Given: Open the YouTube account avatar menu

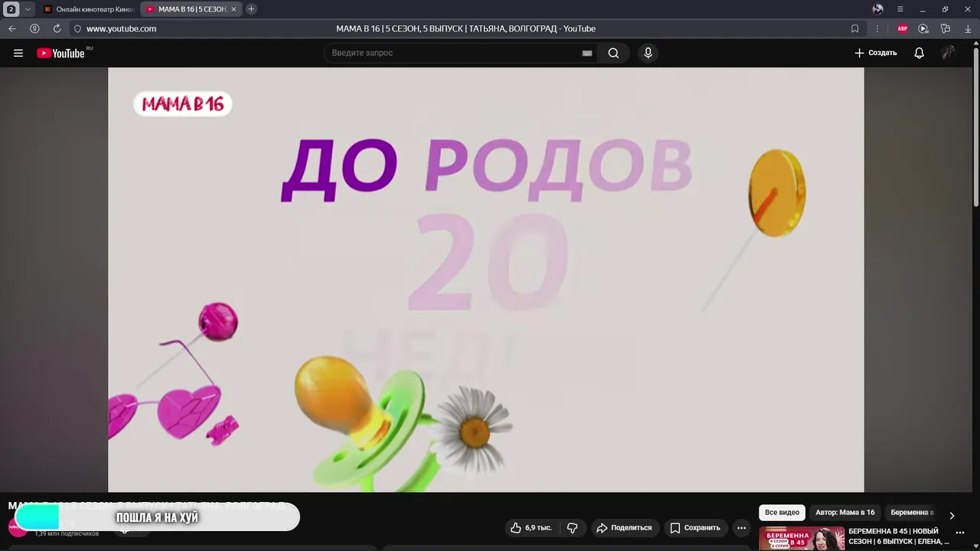Looking at the screenshot, I should [x=949, y=53].
